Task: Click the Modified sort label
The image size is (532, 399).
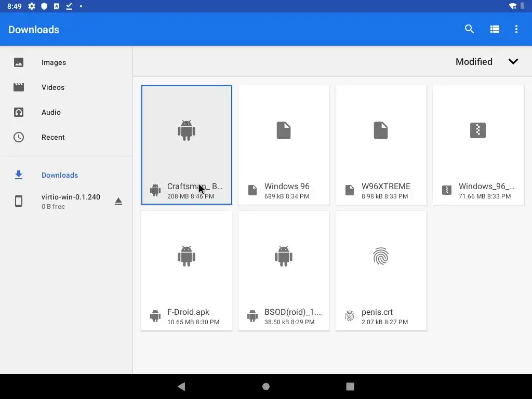Action: pos(474,62)
